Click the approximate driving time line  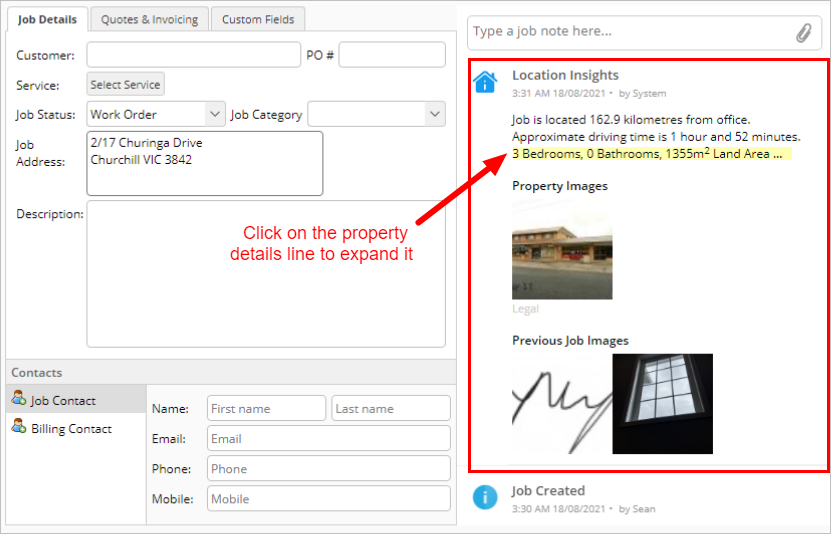tap(656, 137)
